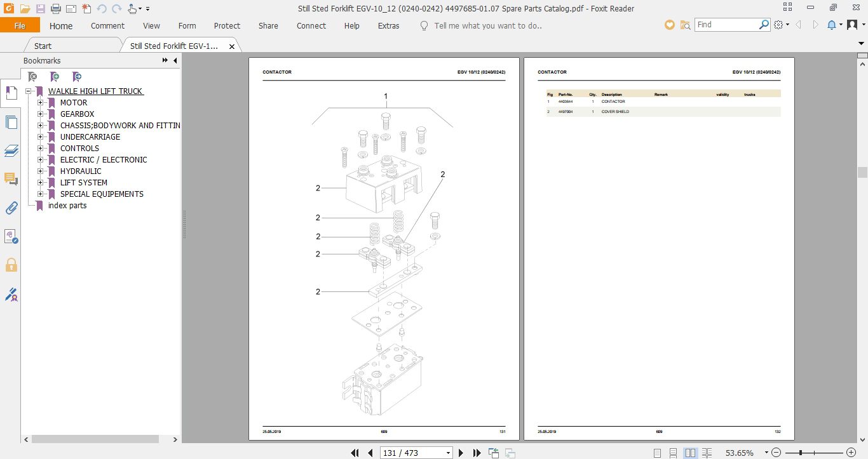This screenshot has width=868, height=459.
Task: Open the Digital Signatures panel icon
Action: click(11, 294)
